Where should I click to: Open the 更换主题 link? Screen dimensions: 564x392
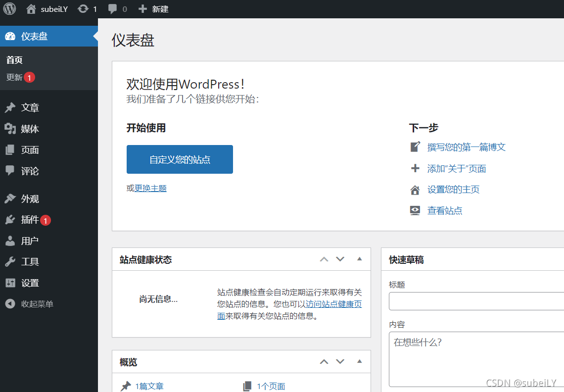[x=151, y=188]
